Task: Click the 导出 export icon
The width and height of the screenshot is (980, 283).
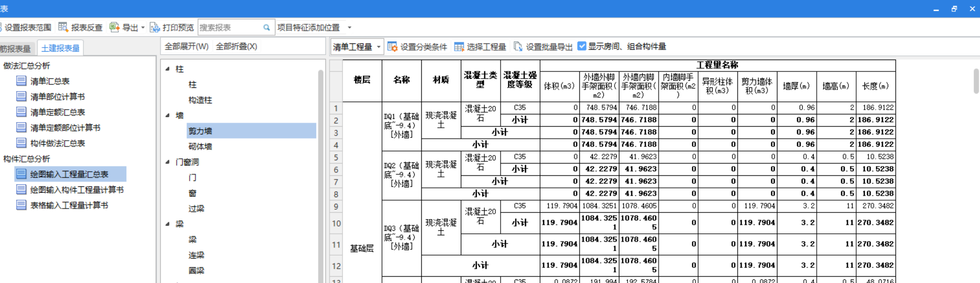Action: [x=115, y=27]
